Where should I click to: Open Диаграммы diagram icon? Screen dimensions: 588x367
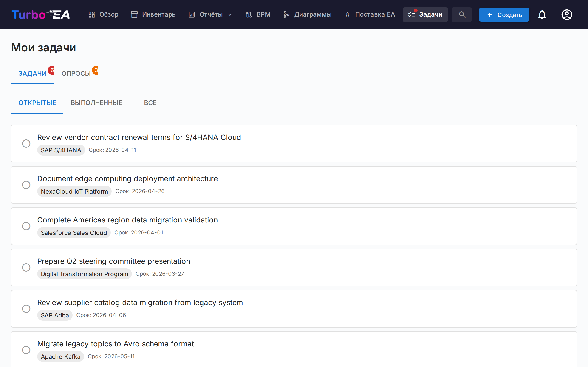click(x=286, y=14)
